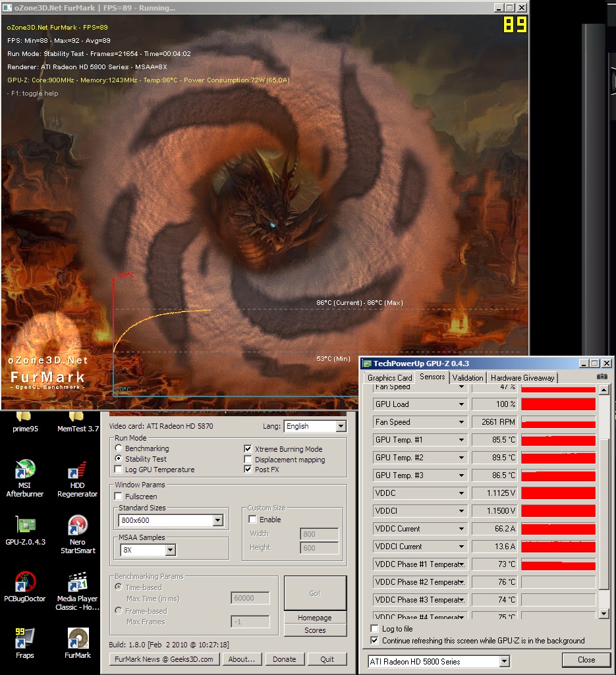Select Time-based benchmarking option

[119, 587]
